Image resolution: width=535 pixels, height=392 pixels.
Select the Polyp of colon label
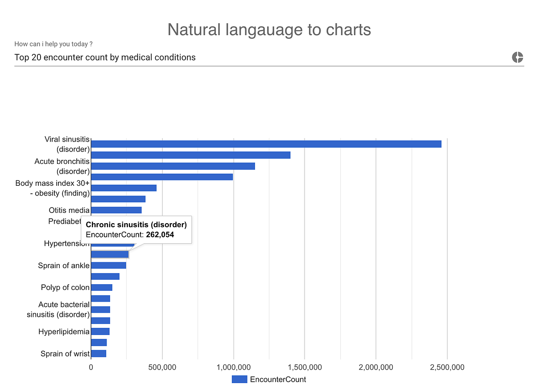[65, 287]
